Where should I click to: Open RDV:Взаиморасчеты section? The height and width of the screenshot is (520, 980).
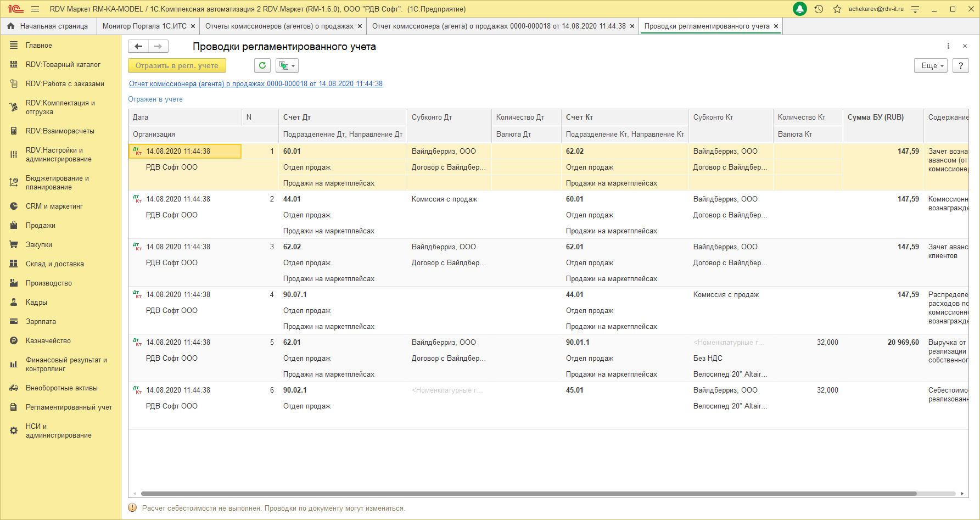pyautogui.click(x=60, y=131)
